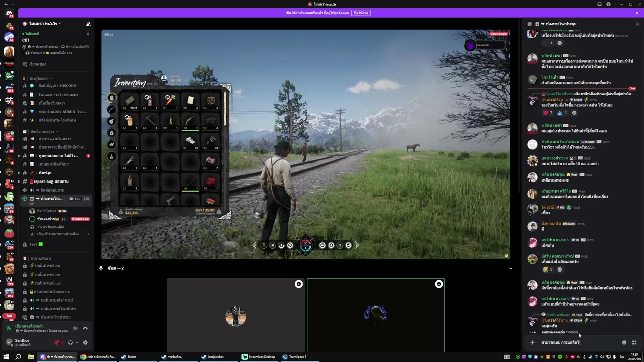Switch to huajairobot taskbar window
This screenshot has height=362, width=644.
[219, 357]
